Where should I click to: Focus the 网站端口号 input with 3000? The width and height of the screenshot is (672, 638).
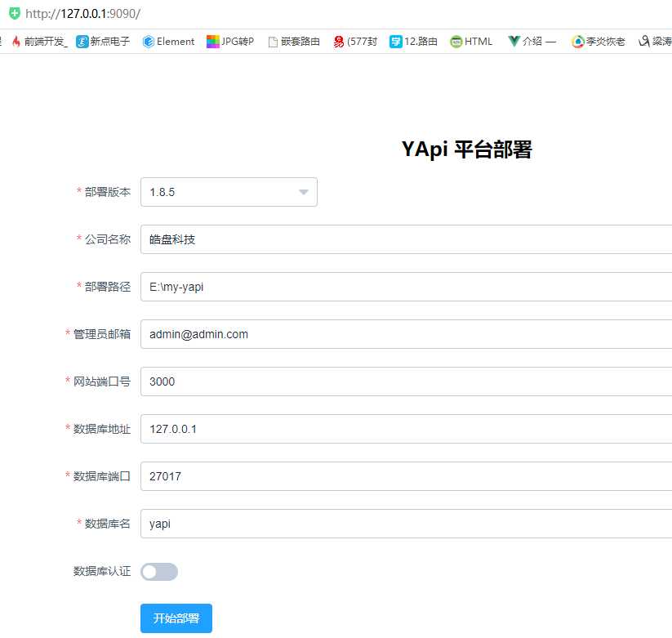coord(407,381)
